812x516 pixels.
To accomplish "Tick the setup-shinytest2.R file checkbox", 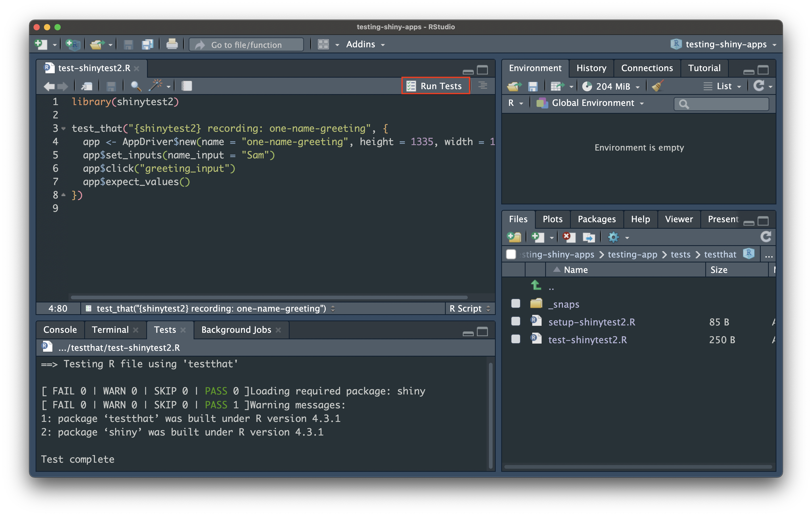I will click(516, 322).
